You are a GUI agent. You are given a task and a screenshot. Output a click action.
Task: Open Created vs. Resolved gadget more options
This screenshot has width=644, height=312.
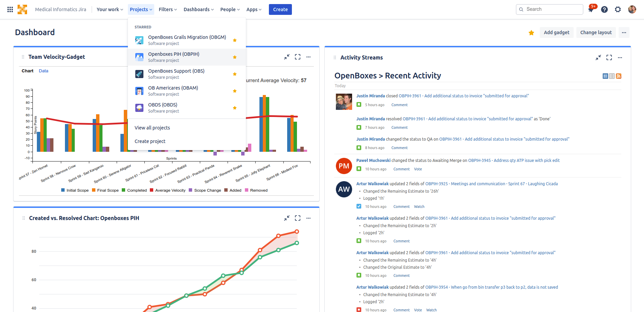coord(308,218)
